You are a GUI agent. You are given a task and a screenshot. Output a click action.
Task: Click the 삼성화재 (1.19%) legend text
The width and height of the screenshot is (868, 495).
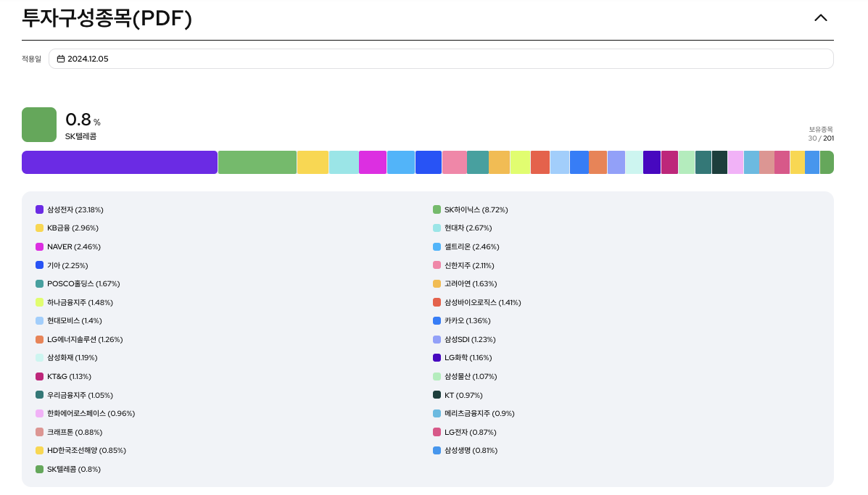pos(72,358)
